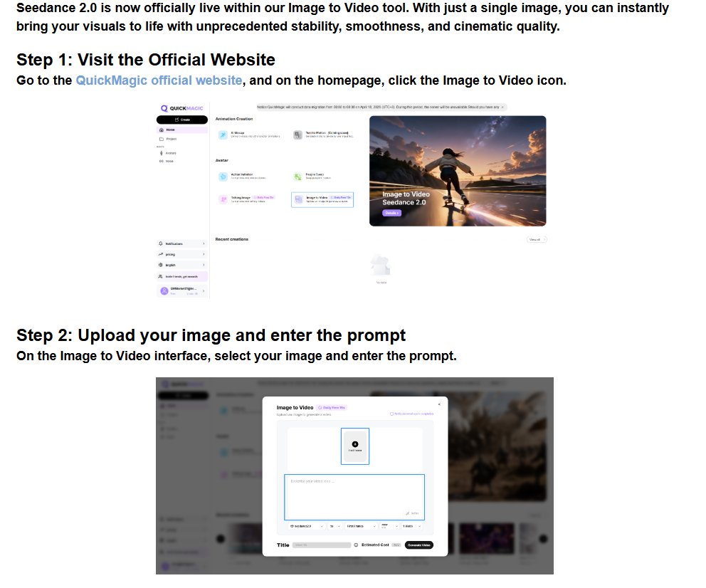This screenshot has height=588, width=706.
Task: Open the Project item in sidebar
Action: 168,139
